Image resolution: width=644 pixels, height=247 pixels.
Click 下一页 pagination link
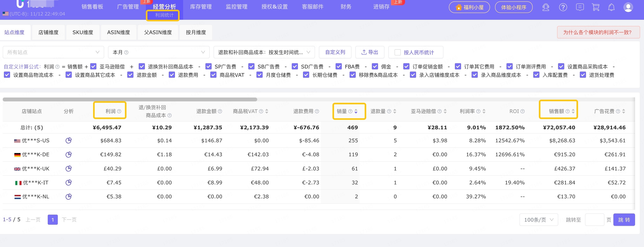point(69,220)
